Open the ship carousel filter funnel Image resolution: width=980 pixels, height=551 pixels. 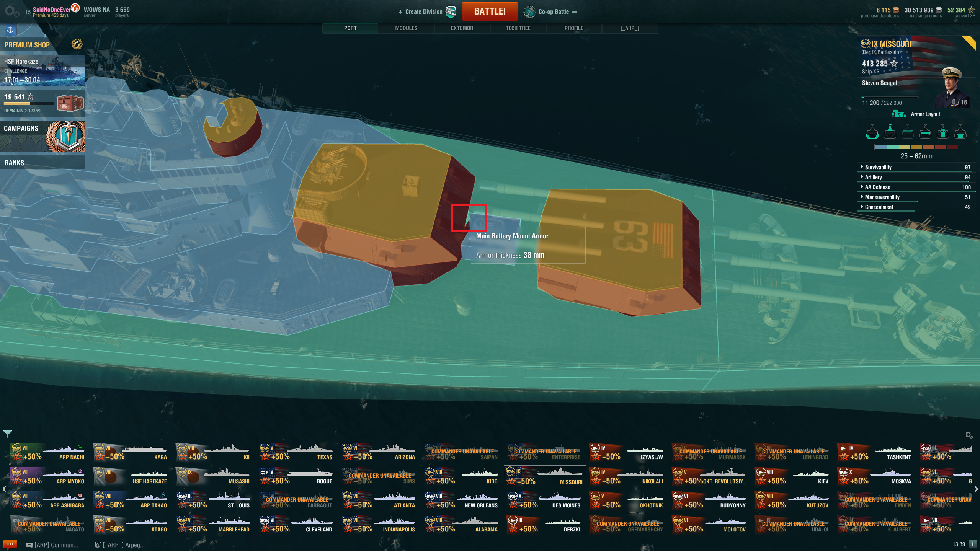point(8,434)
